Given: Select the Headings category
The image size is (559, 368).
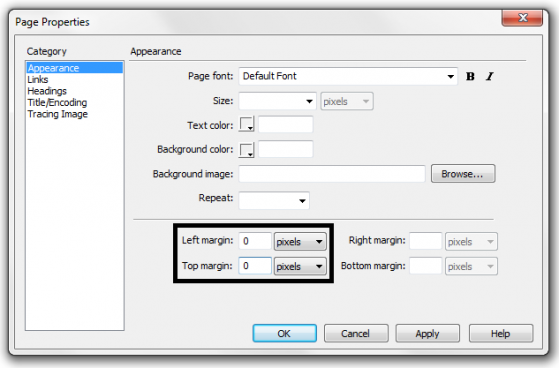Looking at the screenshot, I should [47, 91].
